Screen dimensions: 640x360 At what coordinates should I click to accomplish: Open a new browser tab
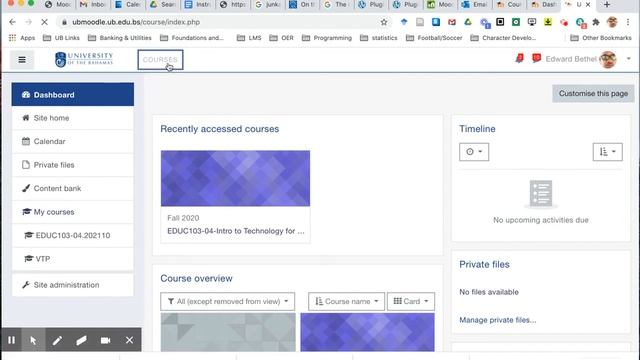607,5
